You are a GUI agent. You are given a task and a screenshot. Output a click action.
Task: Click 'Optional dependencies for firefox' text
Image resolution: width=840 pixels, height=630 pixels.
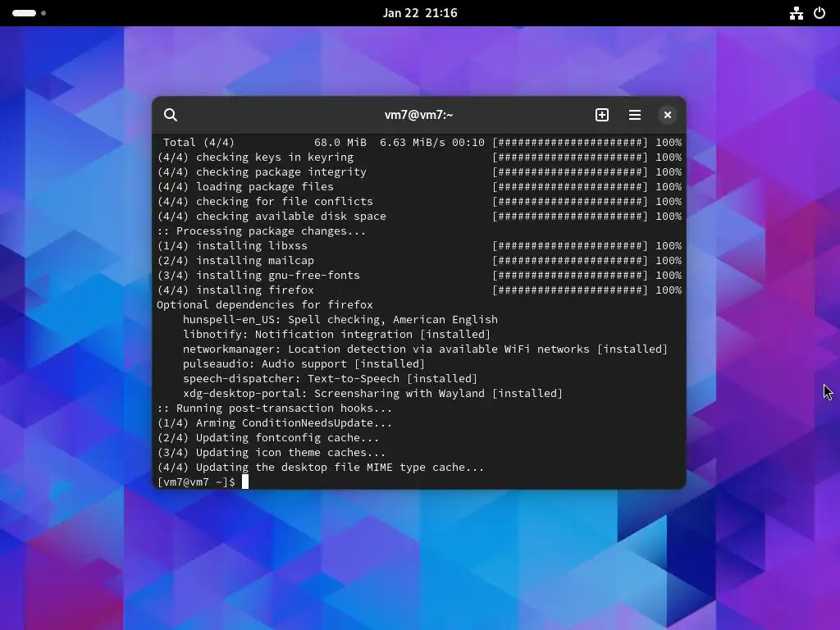[265, 304]
